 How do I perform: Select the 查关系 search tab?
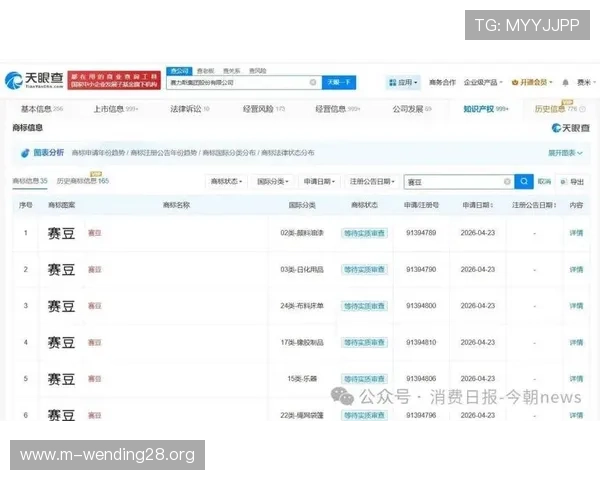232,71
